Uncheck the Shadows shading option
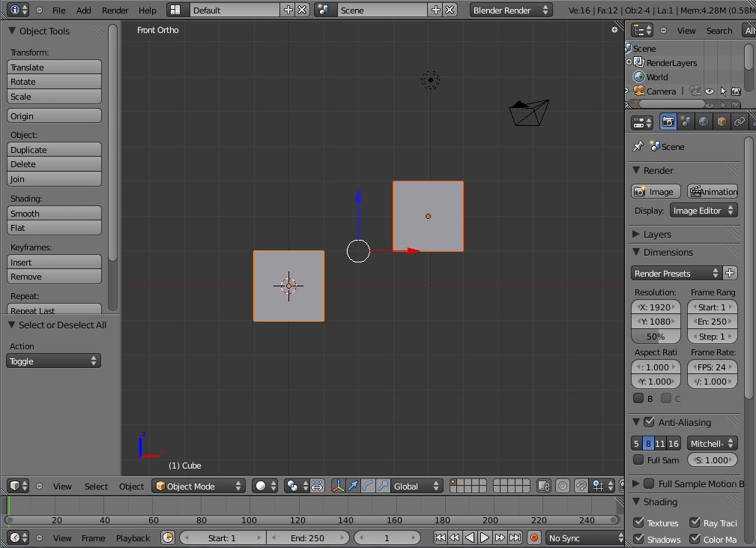Image resolution: width=756 pixels, height=548 pixels. 638,539
